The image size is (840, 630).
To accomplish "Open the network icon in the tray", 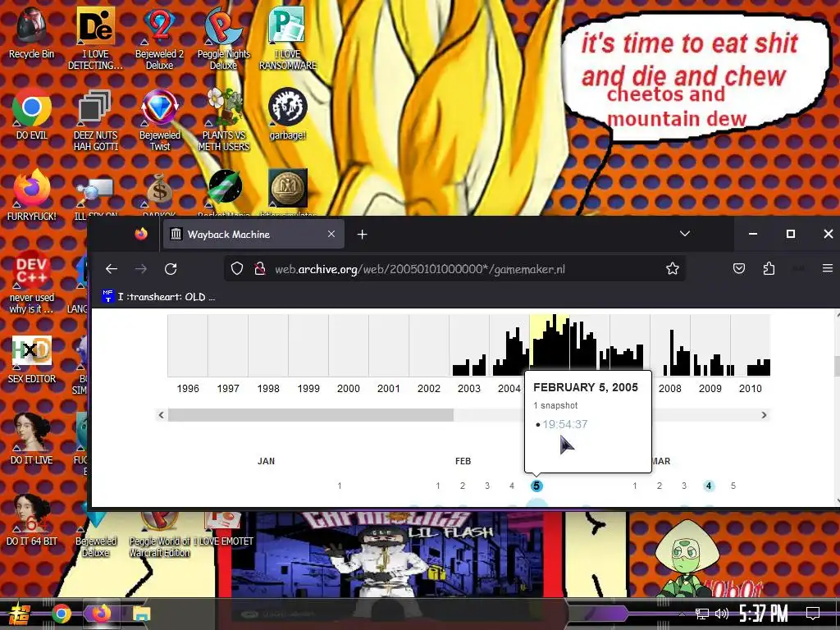I will [702, 614].
